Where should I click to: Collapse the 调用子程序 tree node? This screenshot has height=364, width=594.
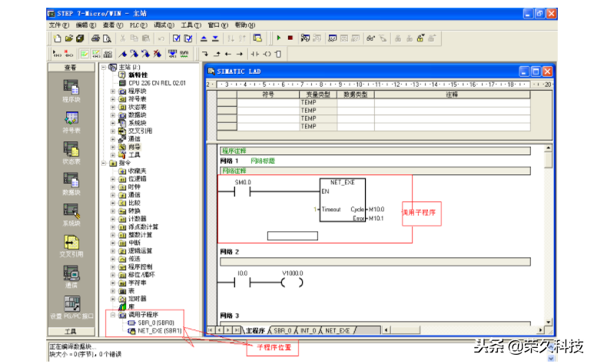tap(112, 315)
